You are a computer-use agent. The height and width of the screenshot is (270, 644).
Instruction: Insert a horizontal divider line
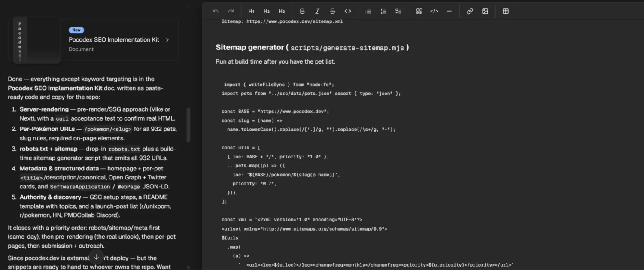tap(450, 11)
